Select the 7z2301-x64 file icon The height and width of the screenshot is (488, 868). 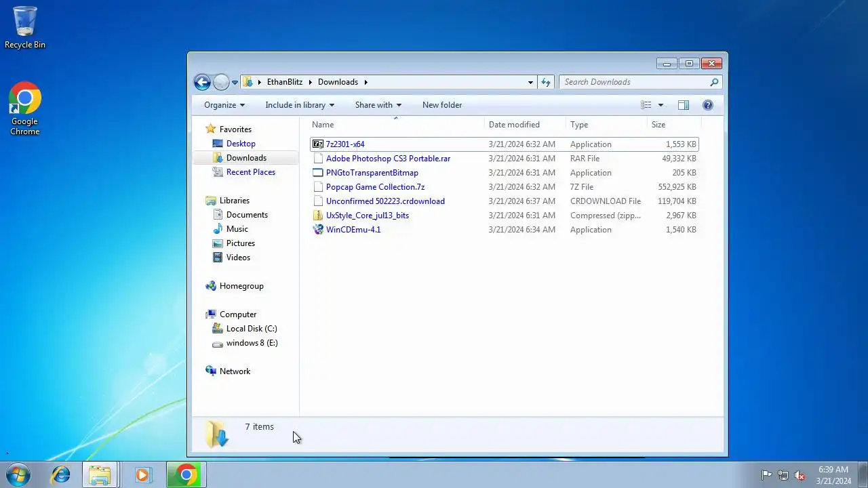[x=318, y=144]
